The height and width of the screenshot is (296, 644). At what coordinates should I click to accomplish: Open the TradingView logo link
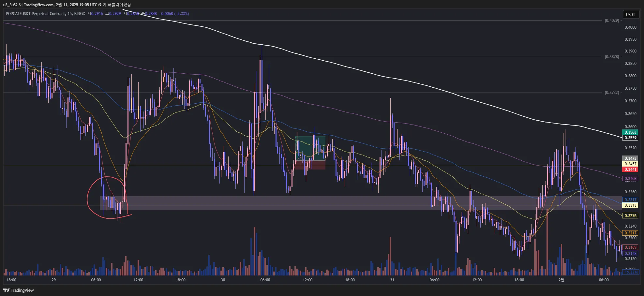[x=19, y=290]
